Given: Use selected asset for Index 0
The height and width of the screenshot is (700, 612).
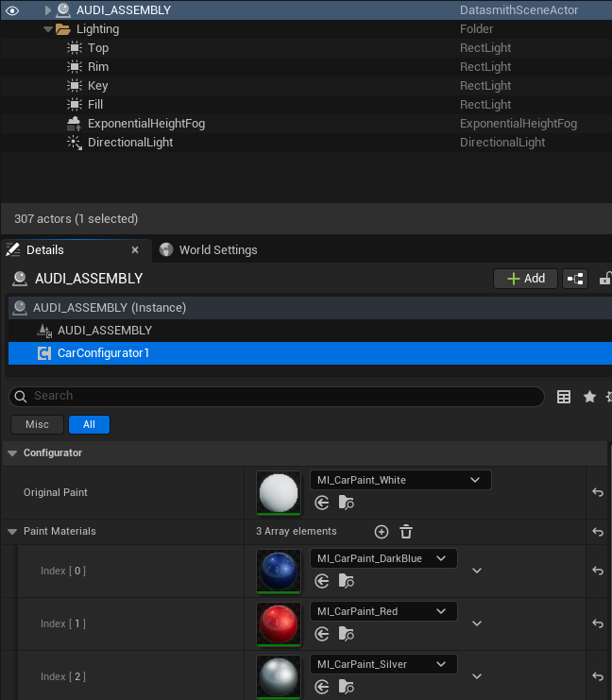Looking at the screenshot, I should pyautogui.click(x=322, y=581).
